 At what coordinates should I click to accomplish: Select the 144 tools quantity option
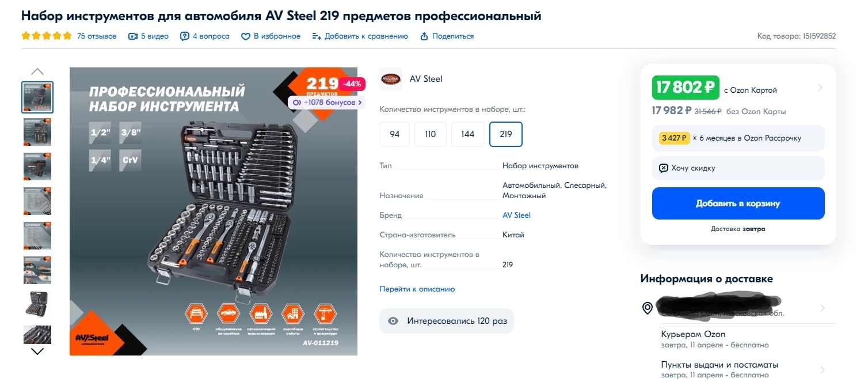(468, 134)
